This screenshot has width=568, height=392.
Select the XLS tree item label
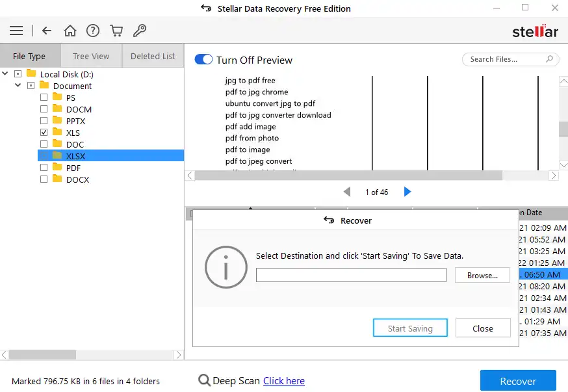[x=73, y=133]
